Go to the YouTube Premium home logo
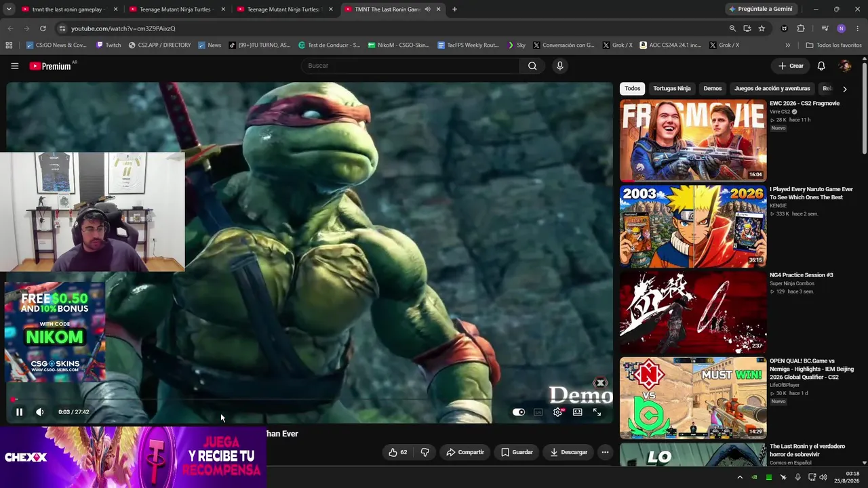This screenshot has width=868, height=488. (50, 66)
